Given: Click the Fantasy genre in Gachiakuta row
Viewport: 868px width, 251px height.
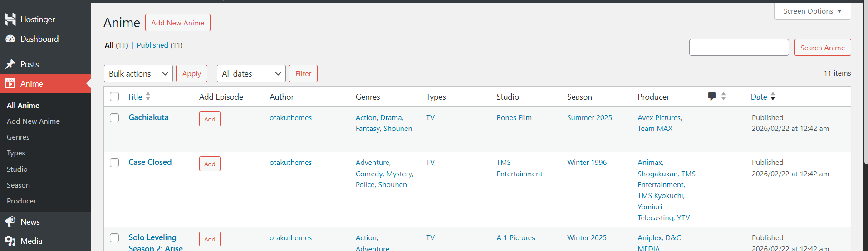Looking at the screenshot, I should [368, 129].
